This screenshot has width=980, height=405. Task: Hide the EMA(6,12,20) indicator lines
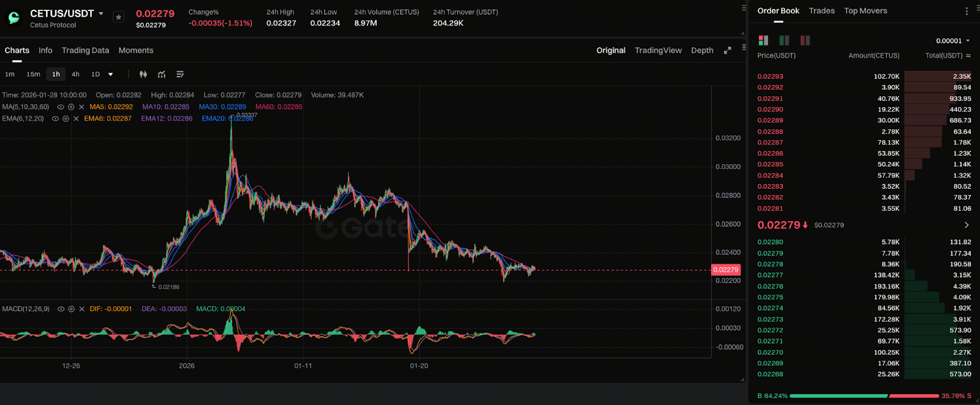tap(55, 119)
